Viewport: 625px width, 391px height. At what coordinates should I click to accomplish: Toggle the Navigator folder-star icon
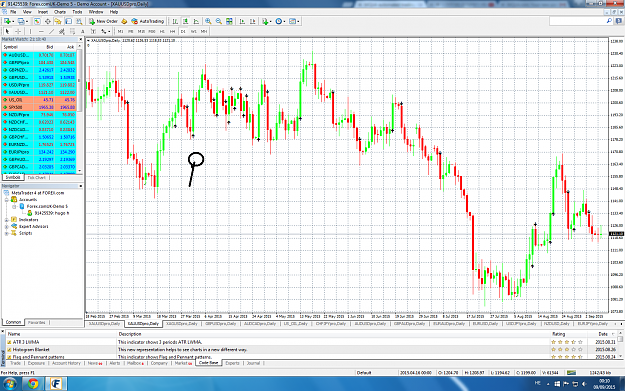(58, 21)
